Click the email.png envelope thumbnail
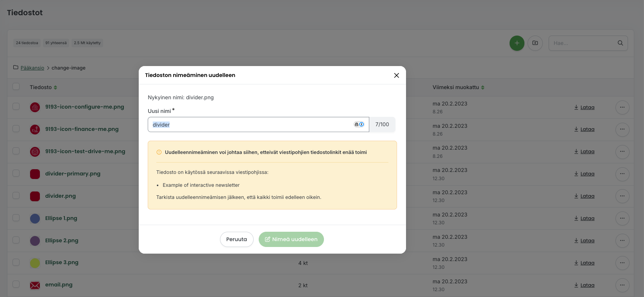 click(35, 285)
